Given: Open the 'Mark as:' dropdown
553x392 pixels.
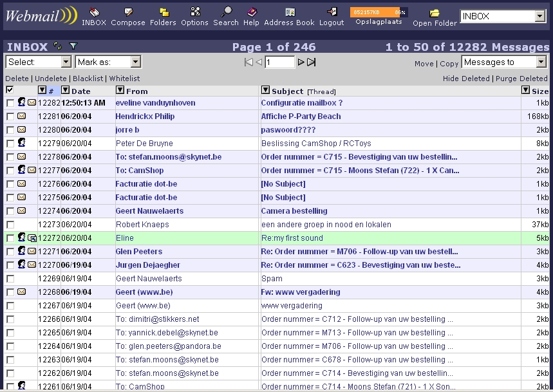Looking at the screenshot, I should (108, 62).
